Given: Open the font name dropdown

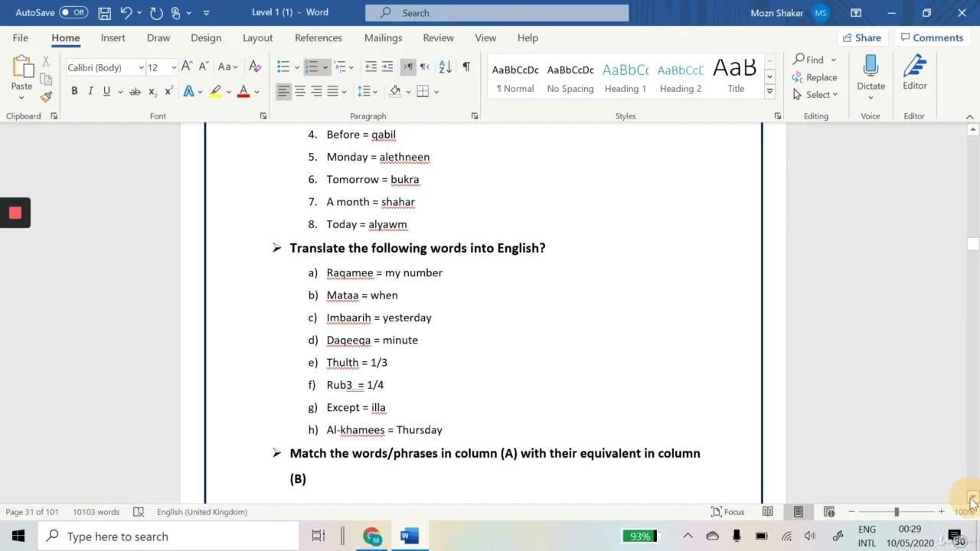Looking at the screenshot, I should coord(141,67).
